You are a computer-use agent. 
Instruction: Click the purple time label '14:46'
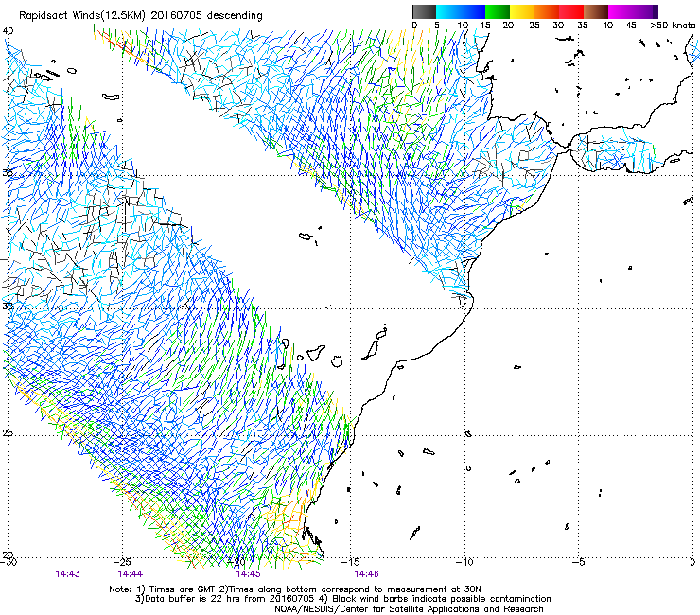coord(366,574)
